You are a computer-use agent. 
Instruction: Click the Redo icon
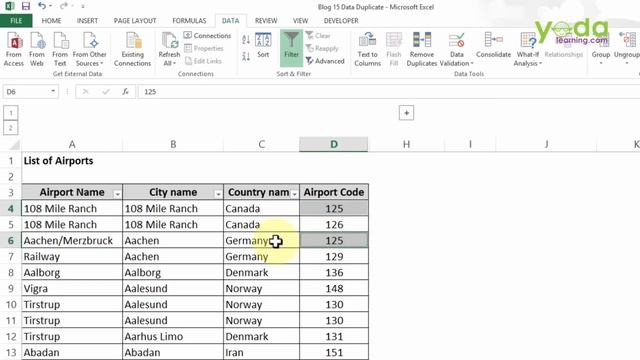pyautogui.click(x=63, y=6)
